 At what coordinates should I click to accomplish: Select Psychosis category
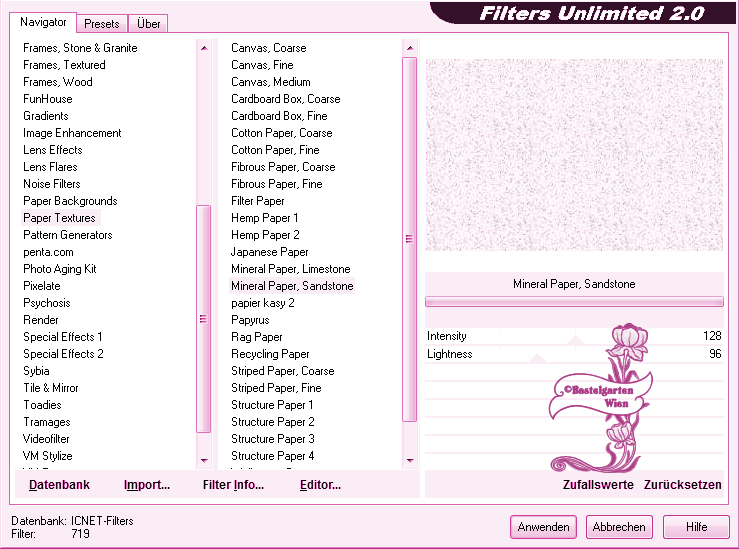point(47,303)
